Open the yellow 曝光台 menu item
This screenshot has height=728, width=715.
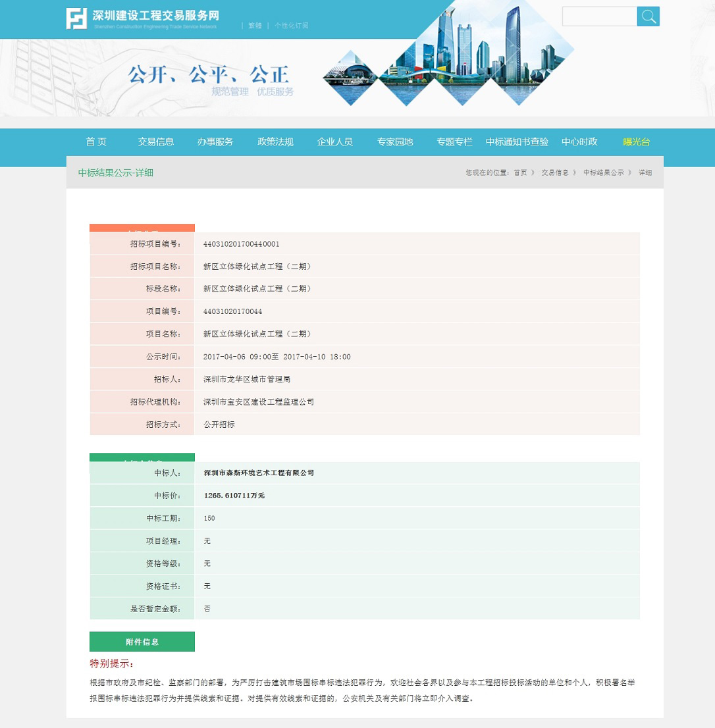[637, 142]
